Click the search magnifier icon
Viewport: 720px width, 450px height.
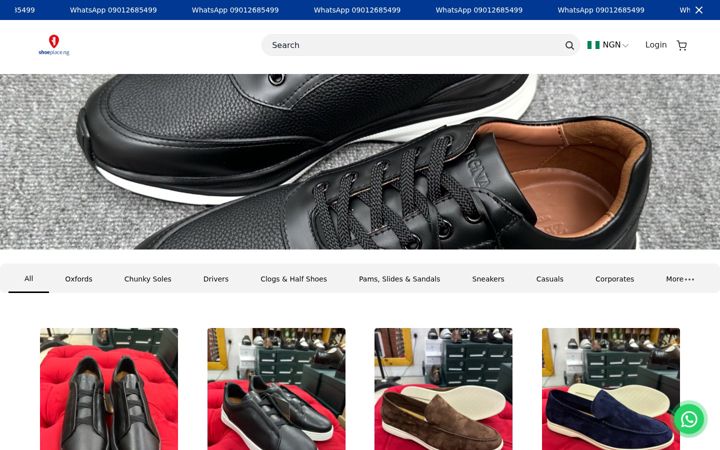pos(569,45)
